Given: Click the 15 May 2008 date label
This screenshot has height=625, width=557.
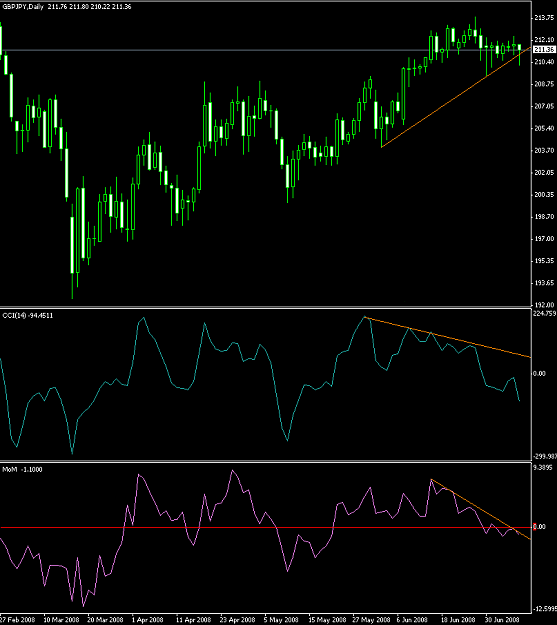Looking at the screenshot, I should pyautogui.click(x=327, y=620).
